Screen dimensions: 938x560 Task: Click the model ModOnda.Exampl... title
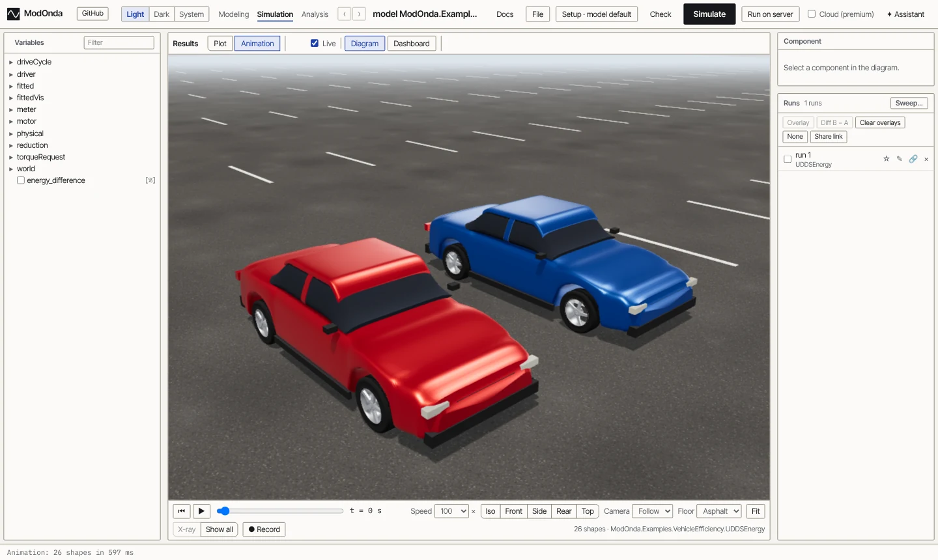click(425, 14)
